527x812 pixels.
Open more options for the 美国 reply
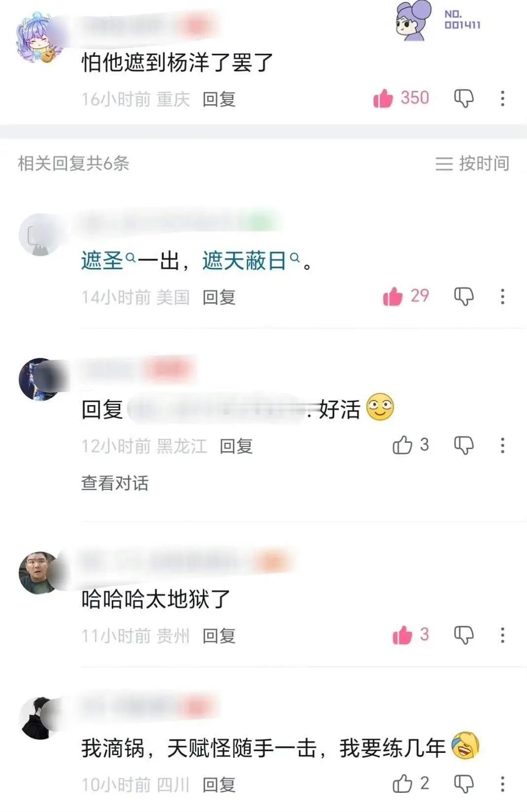502,296
